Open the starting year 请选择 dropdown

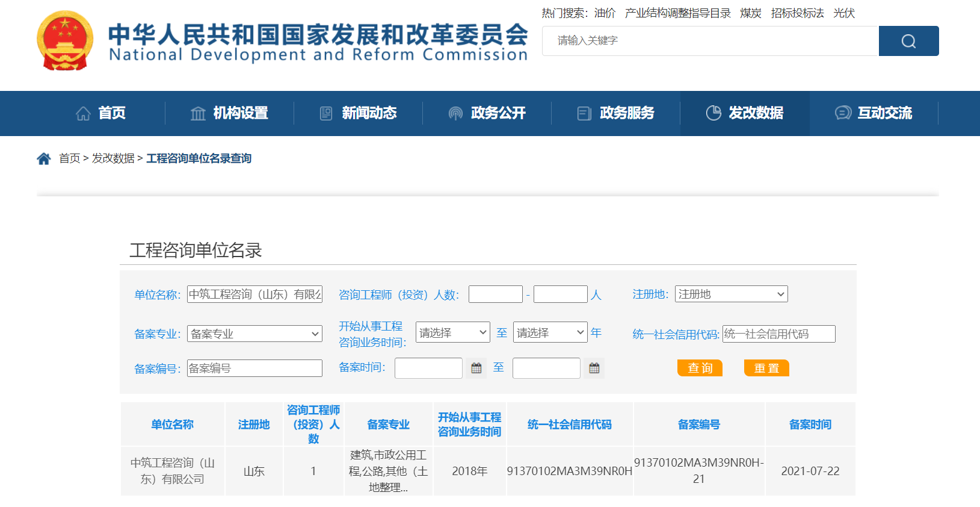[x=452, y=332]
